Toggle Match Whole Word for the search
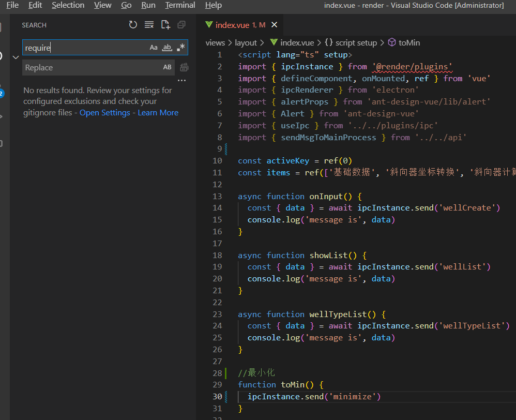 click(x=166, y=47)
